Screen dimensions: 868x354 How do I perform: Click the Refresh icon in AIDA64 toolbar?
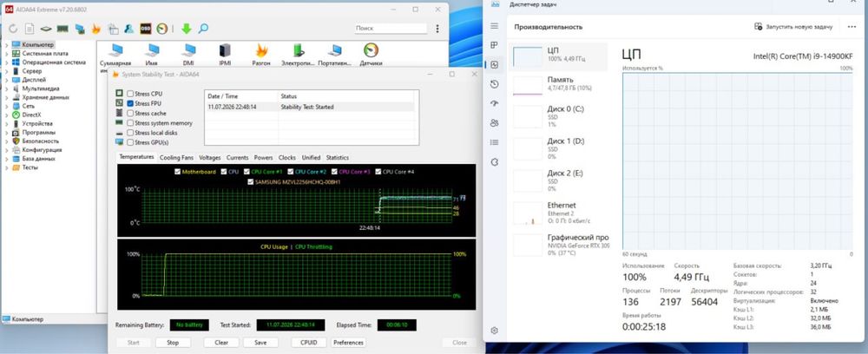click(13, 29)
